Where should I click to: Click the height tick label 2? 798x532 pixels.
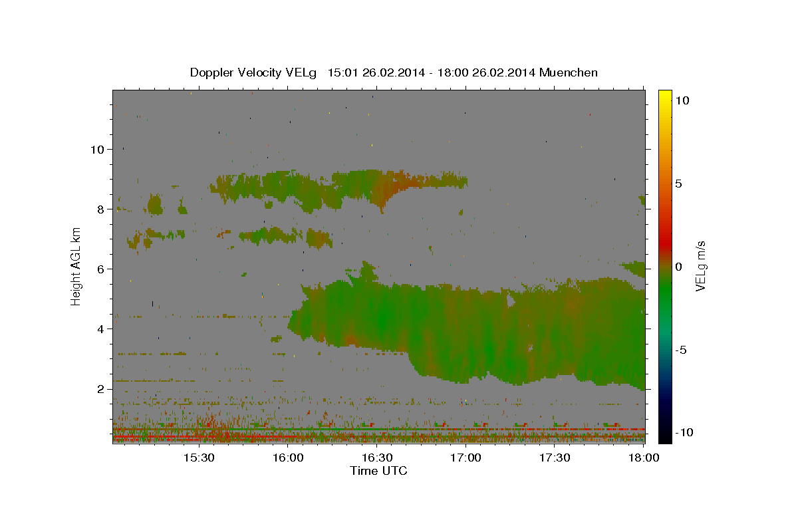[101, 388]
